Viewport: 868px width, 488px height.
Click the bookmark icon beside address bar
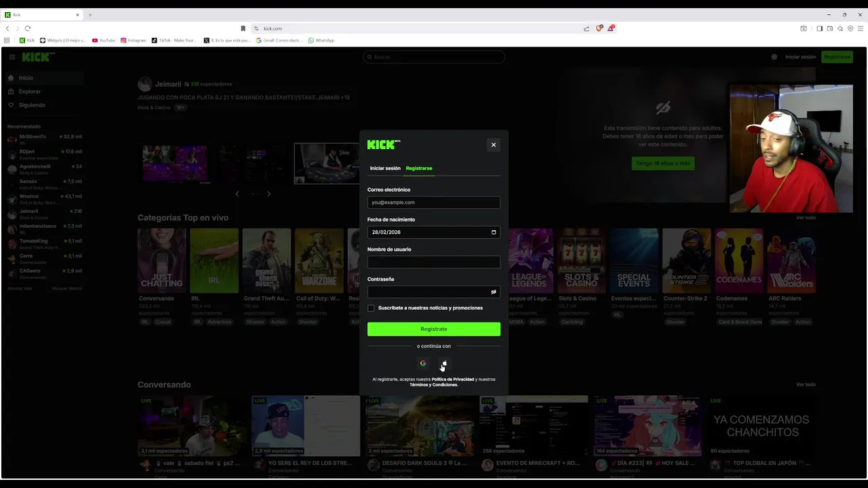click(x=243, y=28)
